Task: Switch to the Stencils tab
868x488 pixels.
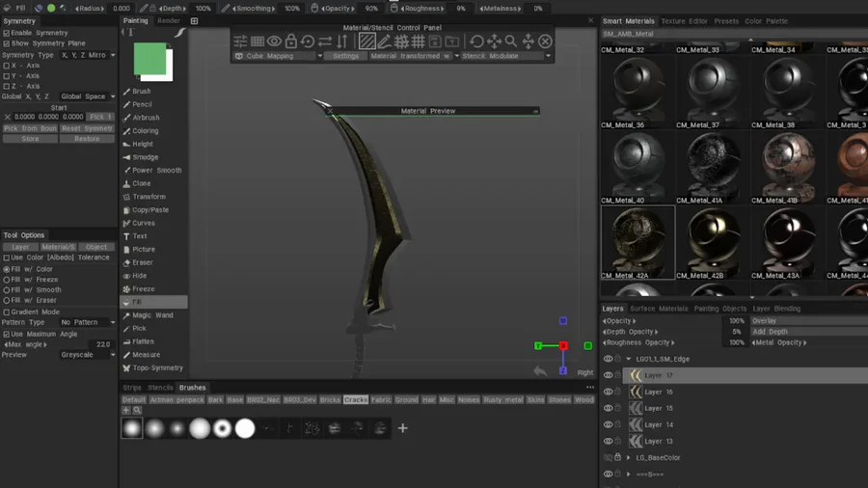Action: click(160, 388)
